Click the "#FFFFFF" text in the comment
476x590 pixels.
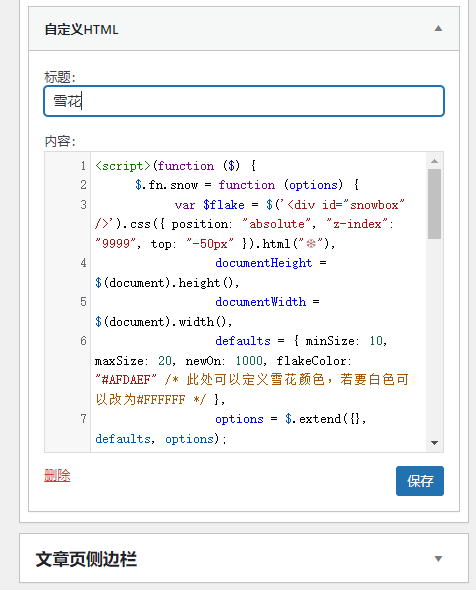(x=161, y=399)
